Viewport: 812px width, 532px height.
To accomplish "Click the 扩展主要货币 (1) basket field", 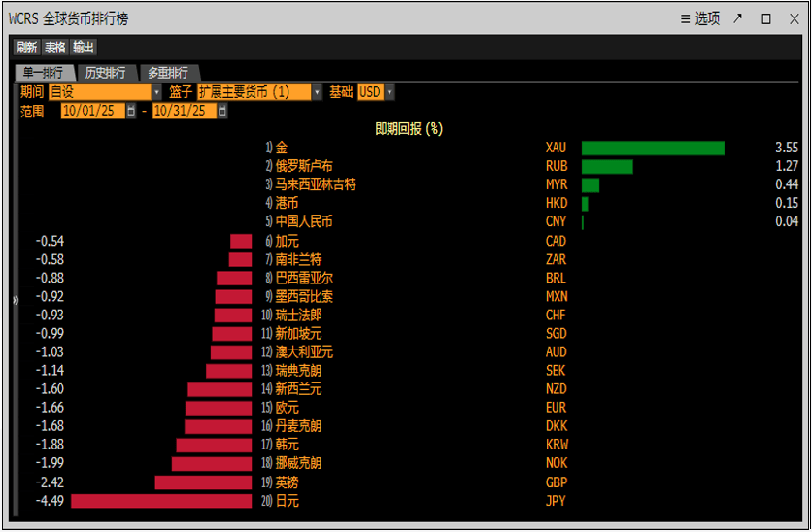I will point(254,92).
